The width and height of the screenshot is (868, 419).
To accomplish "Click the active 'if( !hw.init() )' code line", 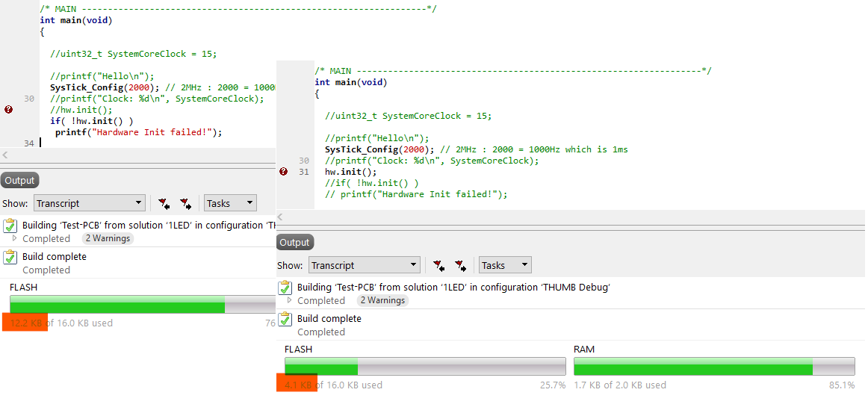I will point(92,121).
